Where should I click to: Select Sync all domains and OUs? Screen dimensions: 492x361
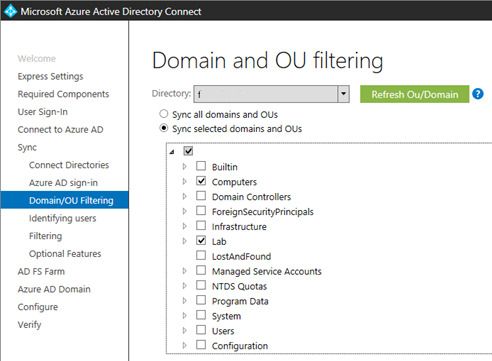[x=163, y=114]
